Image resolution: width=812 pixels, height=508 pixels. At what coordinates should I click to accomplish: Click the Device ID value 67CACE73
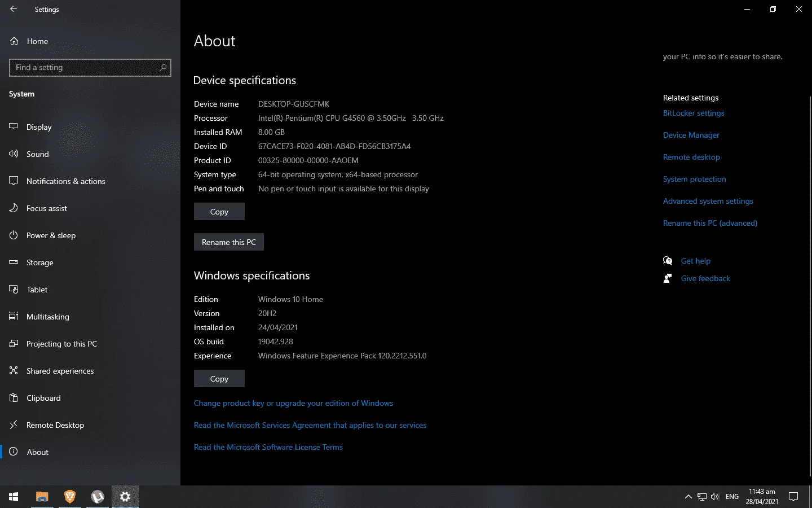pos(334,146)
